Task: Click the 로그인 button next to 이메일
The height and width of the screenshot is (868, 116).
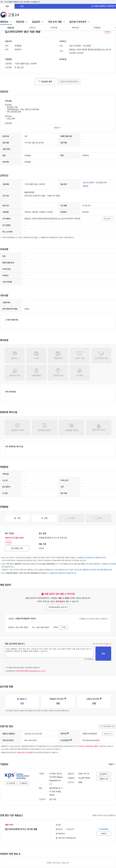Action: click(x=64, y=627)
